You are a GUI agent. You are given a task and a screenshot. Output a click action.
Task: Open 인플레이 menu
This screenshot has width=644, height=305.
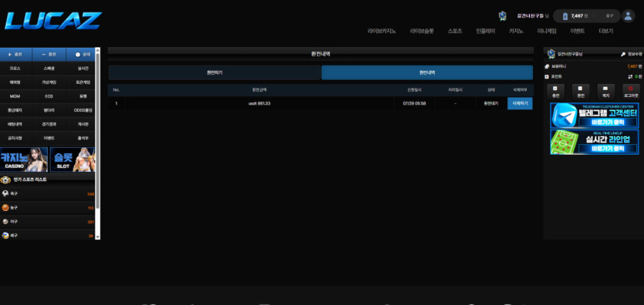point(485,31)
